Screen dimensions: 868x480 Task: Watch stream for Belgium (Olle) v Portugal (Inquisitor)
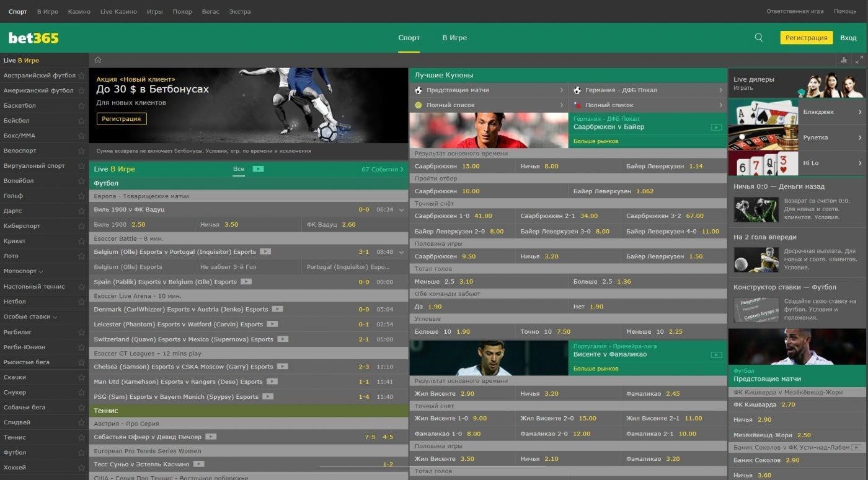[265, 251]
